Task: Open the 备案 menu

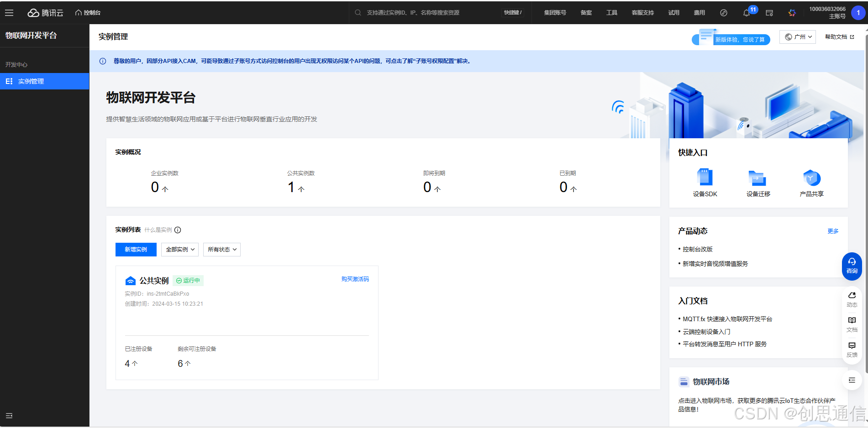Action: click(586, 13)
